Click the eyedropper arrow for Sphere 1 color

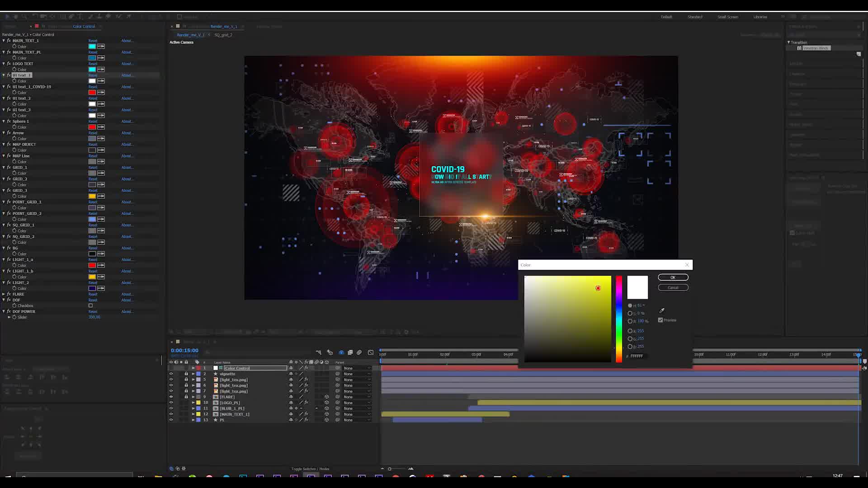point(101,127)
